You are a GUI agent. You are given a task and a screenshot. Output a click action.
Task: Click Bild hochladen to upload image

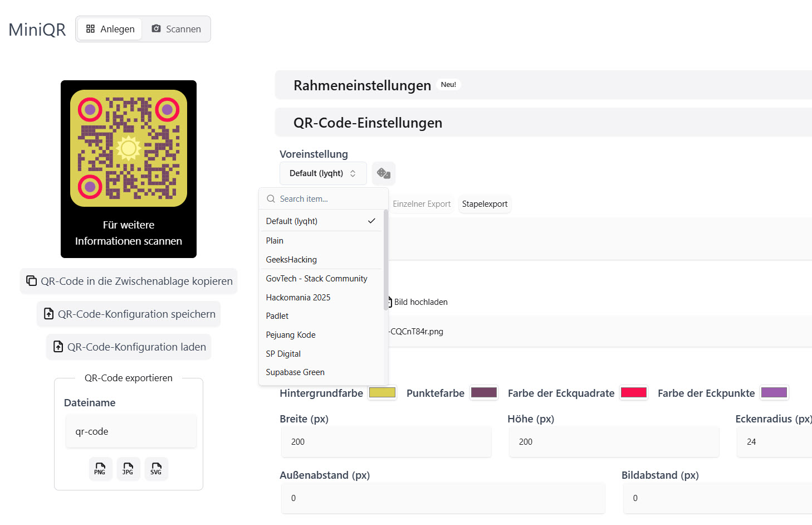pos(420,302)
